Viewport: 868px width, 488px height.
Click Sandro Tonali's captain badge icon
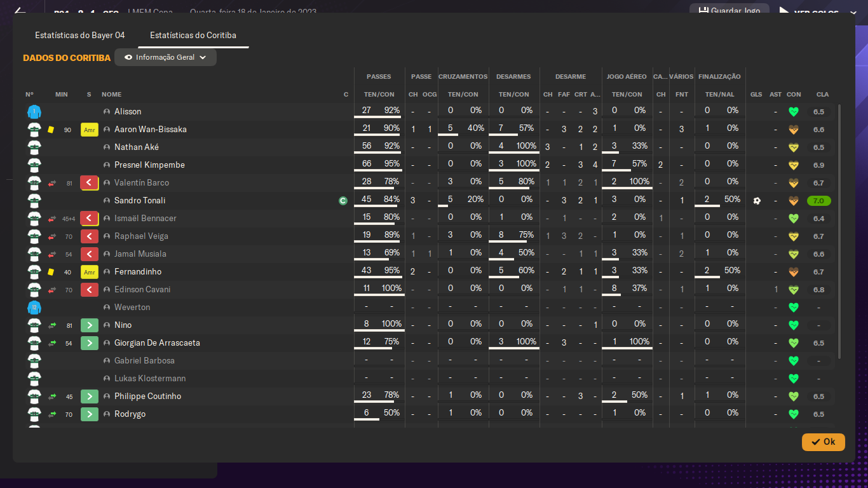343,201
